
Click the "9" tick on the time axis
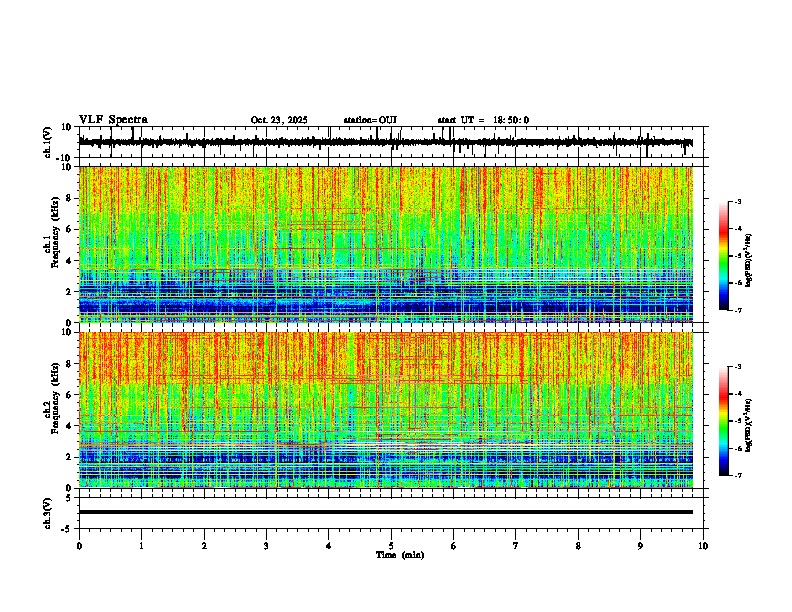(x=640, y=546)
